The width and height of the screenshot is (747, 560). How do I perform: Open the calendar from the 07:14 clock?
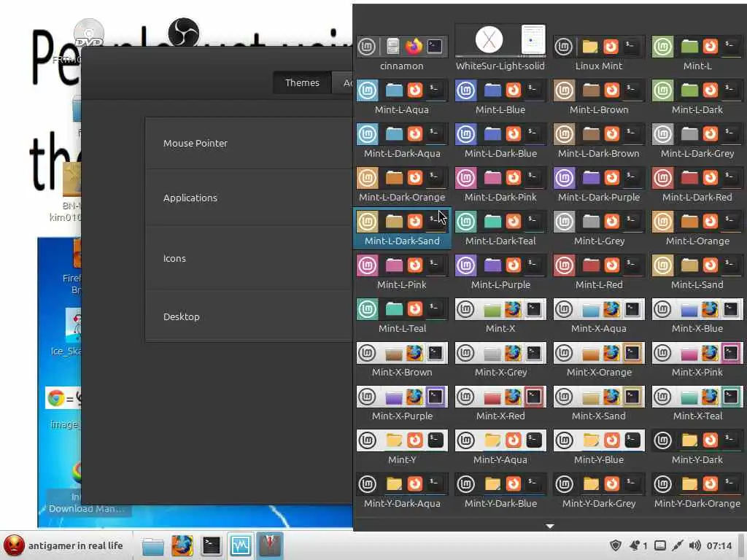coord(719,545)
